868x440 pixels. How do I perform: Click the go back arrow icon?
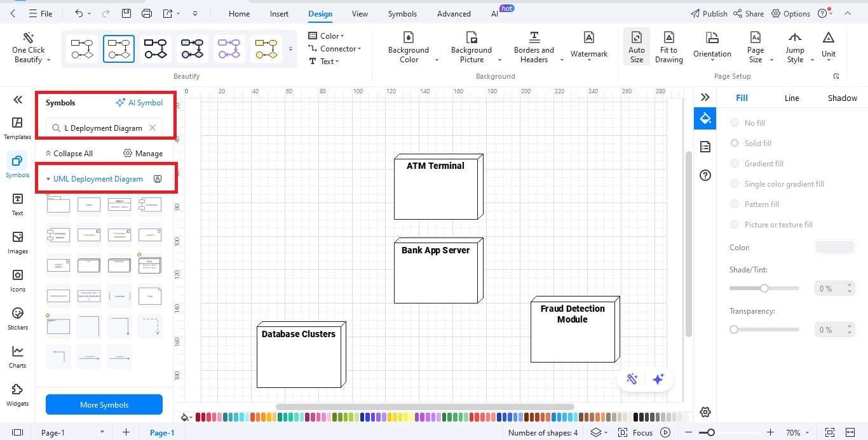(13, 13)
